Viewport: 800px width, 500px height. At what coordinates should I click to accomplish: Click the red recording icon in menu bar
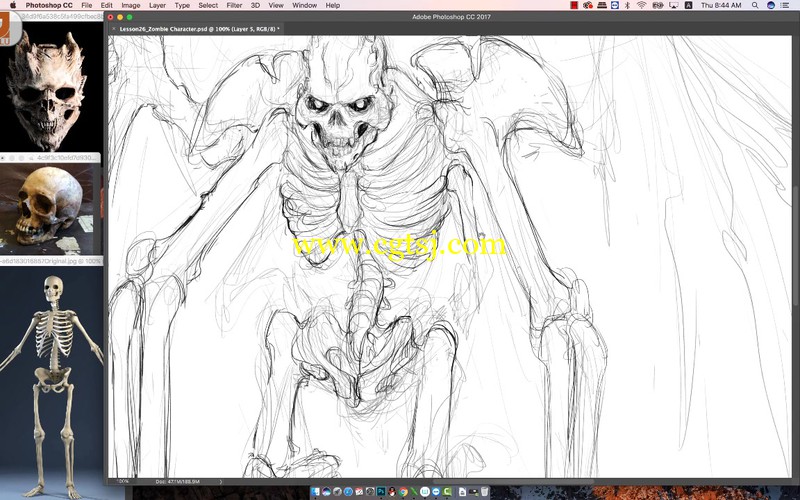coord(574,5)
